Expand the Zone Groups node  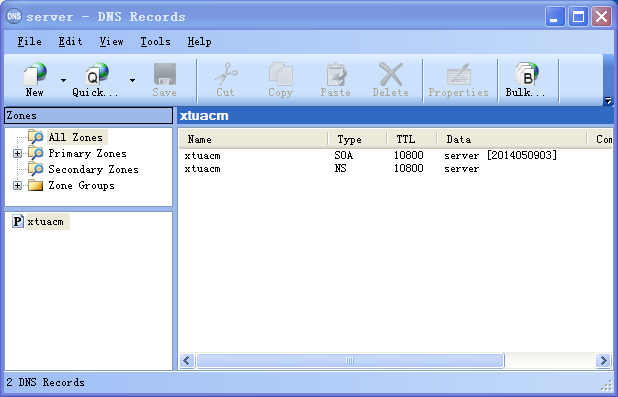tap(17, 185)
